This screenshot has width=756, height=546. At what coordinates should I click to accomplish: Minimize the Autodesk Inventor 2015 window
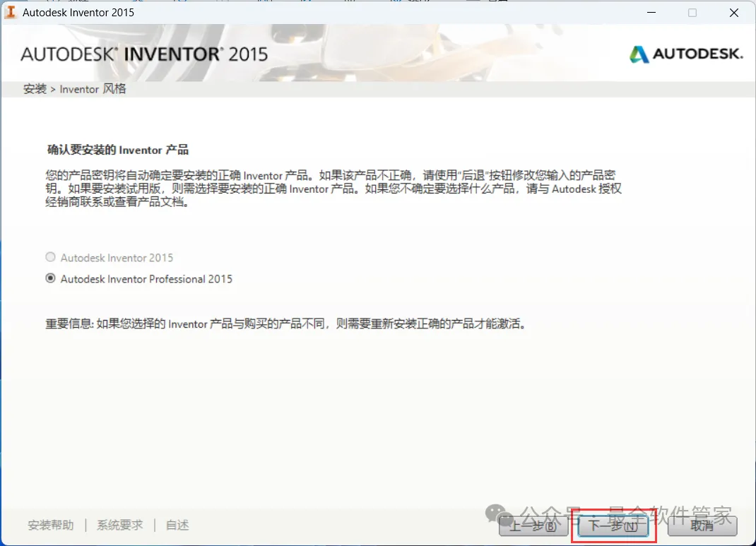651,13
